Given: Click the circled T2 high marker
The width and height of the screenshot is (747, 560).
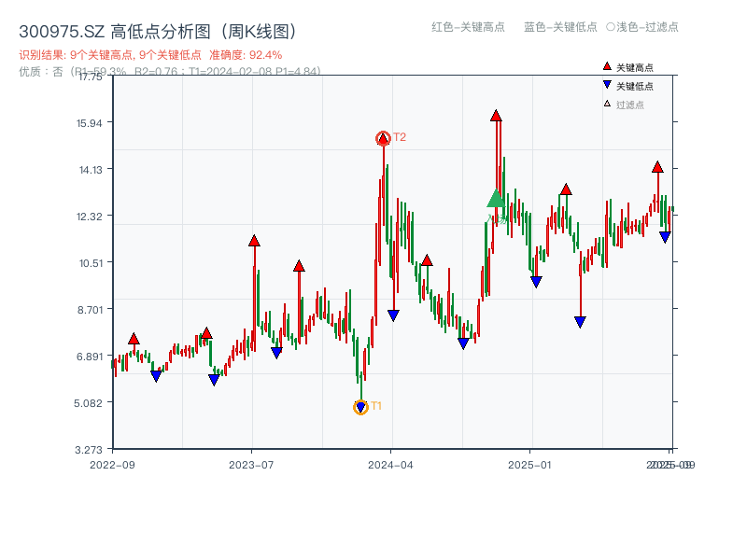Looking at the screenshot, I should point(382,137).
